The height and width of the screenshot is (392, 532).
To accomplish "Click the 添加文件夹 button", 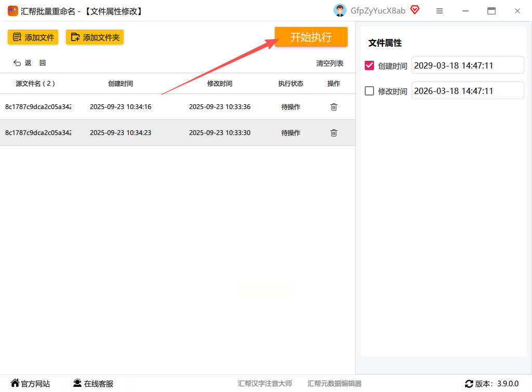I will pos(95,37).
